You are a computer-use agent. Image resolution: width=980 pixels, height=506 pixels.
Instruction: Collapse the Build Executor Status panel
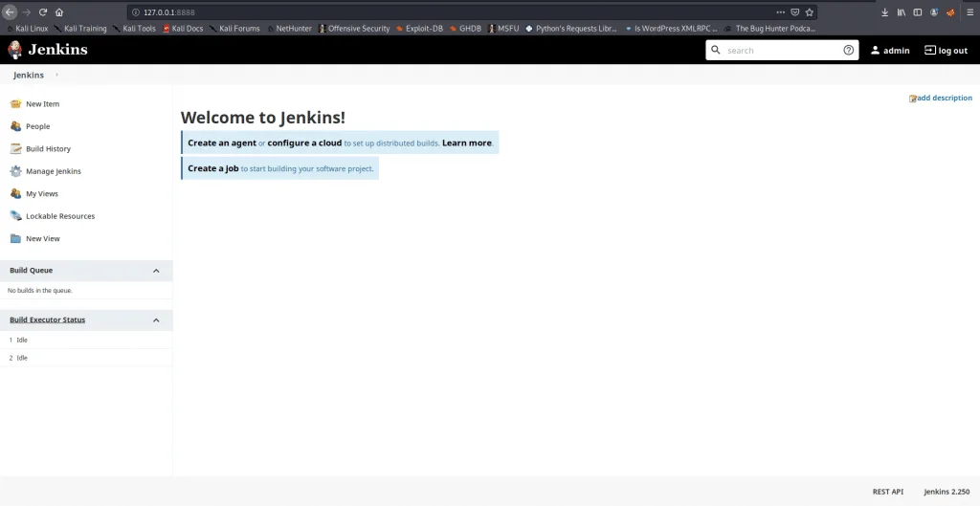pyautogui.click(x=156, y=319)
